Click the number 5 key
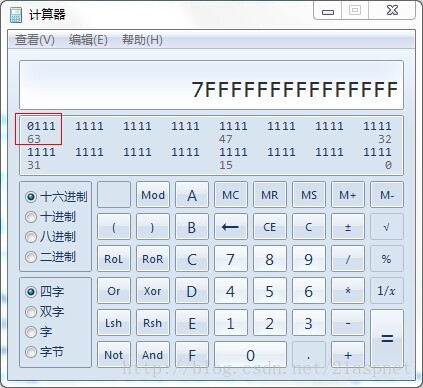This screenshot has height=388, width=423. 270,291
